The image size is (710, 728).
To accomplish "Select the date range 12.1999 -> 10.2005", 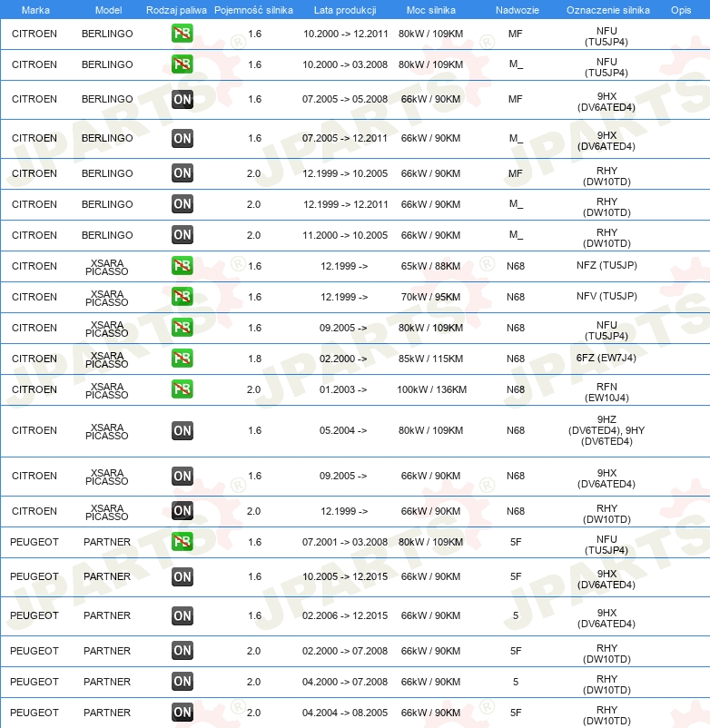I will [x=345, y=173].
